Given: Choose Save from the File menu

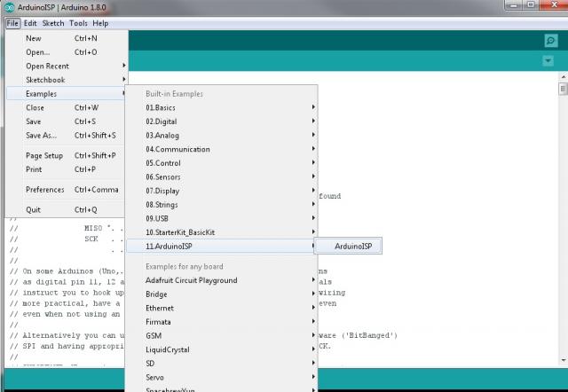Looking at the screenshot, I should [x=67, y=122].
